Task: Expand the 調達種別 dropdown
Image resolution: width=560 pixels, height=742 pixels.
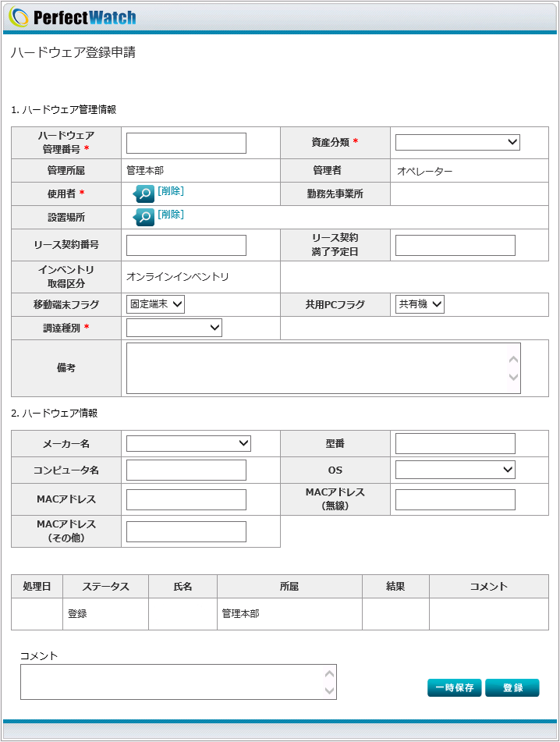Action: (x=174, y=328)
